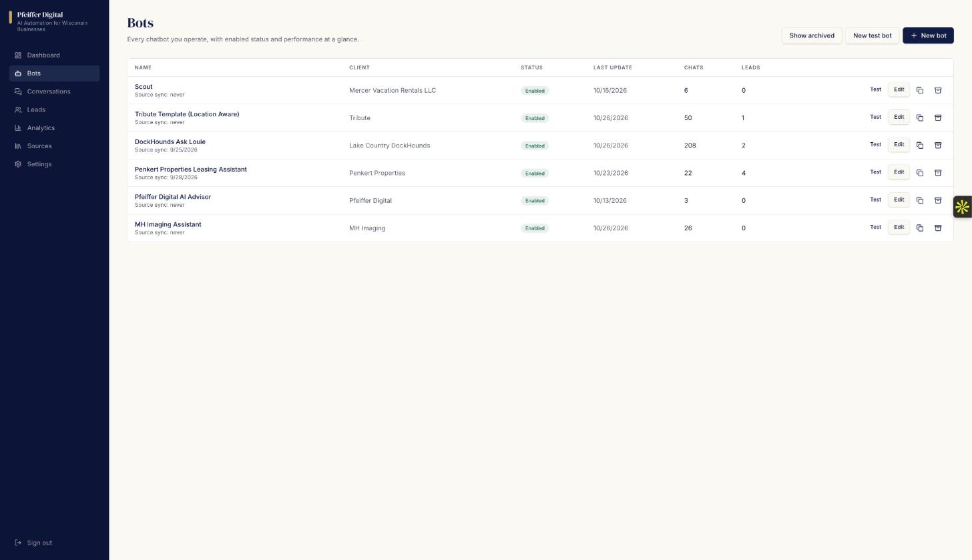The height and width of the screenshot is (560, 972).
Task: Archive the MH Imaging Assistant bot
Action: pos(938,228)
